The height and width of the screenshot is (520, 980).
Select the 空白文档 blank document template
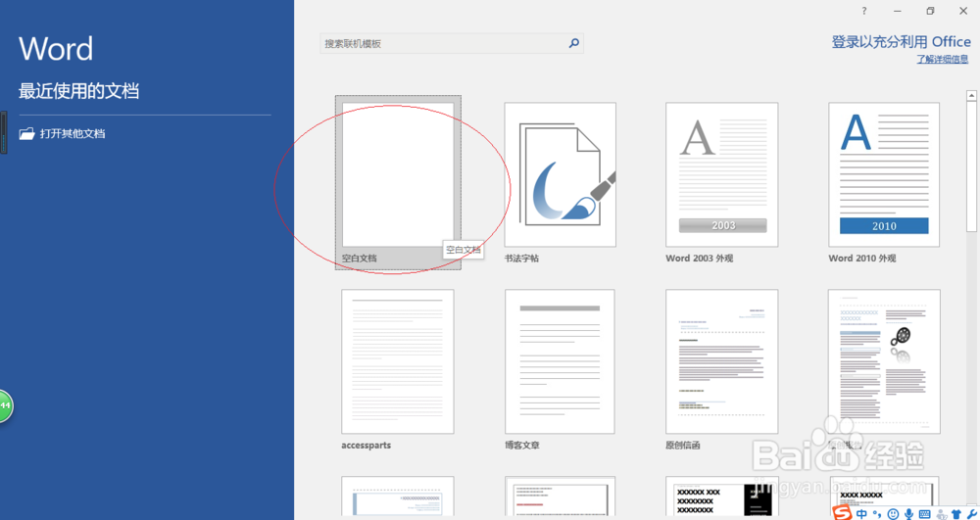(398, 181)
